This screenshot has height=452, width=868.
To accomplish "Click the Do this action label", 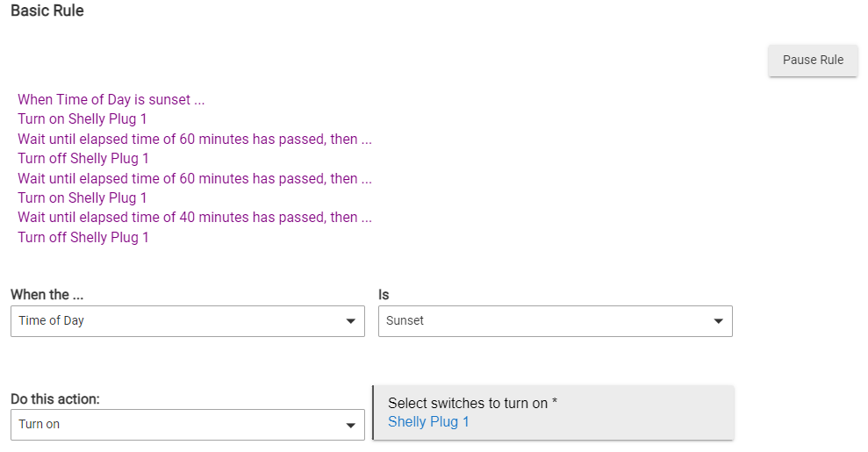I will pos(54,398).
